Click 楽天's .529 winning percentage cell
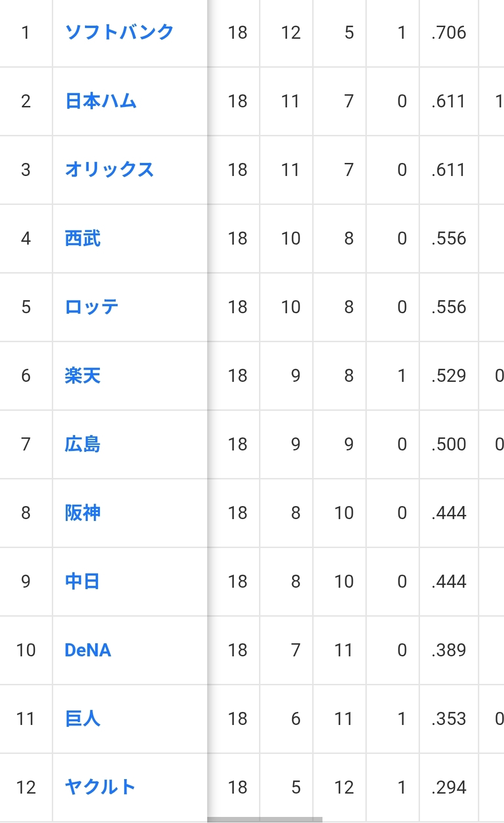Viewport: 504px width, 823px height. coord(448,376)
